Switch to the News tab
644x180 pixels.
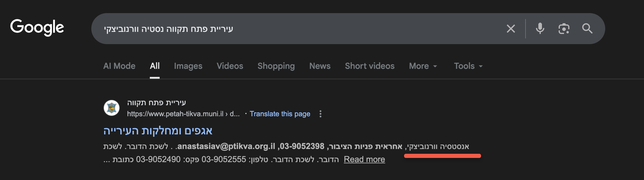click(x=320, y=66)
